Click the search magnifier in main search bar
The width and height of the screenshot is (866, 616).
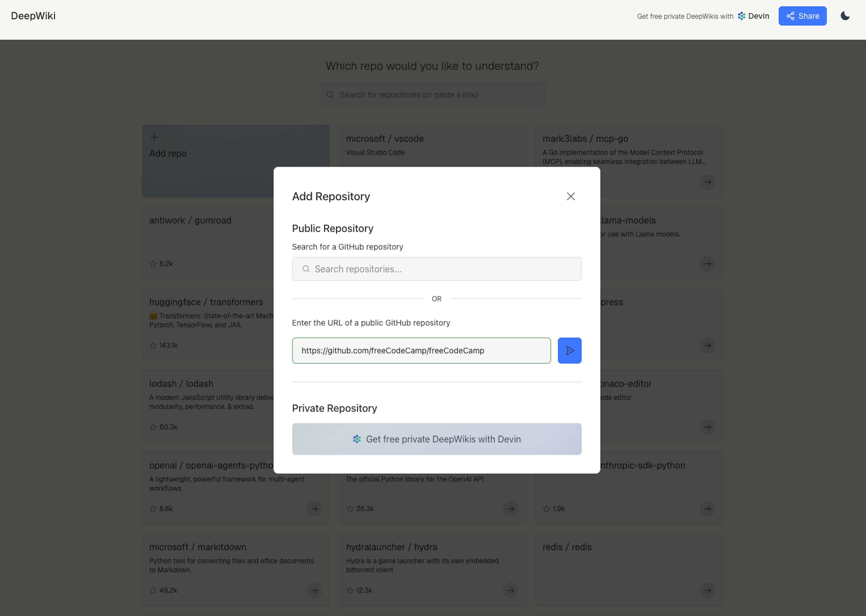330,95
